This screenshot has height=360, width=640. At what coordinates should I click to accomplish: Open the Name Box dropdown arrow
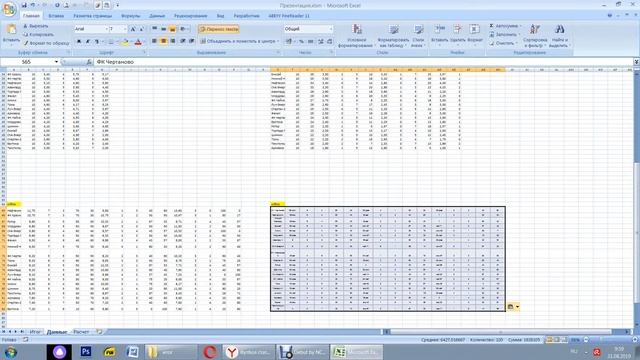coord(56,62)
